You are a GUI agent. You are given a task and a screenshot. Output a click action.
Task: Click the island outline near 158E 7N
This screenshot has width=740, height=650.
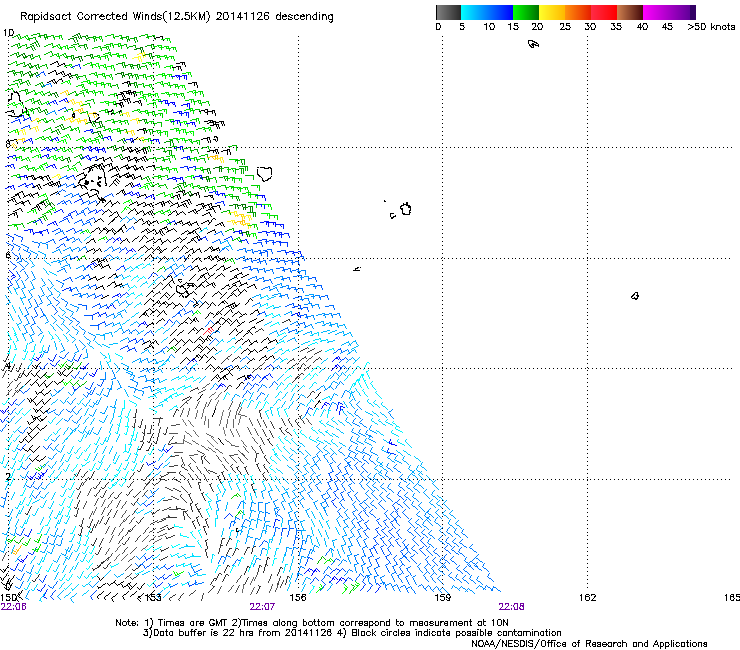coord(406,209)
